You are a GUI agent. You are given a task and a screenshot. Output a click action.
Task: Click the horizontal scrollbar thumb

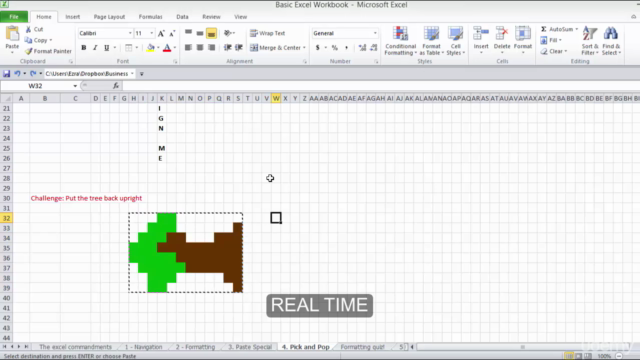tap(522, 347)
